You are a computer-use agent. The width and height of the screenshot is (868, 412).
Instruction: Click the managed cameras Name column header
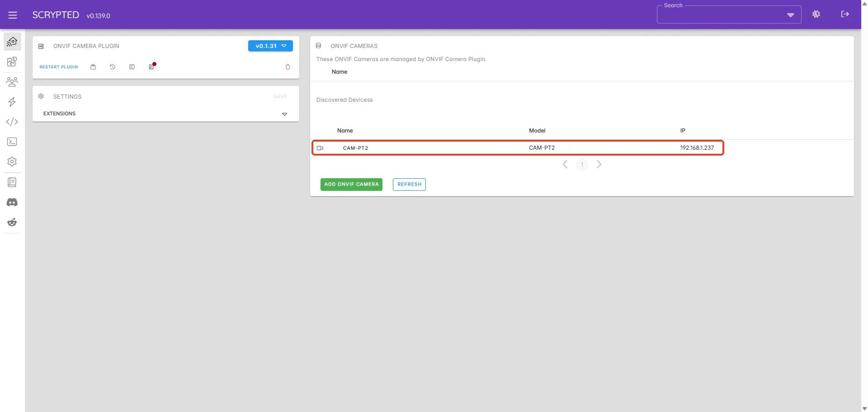click(x=340, y=71)
